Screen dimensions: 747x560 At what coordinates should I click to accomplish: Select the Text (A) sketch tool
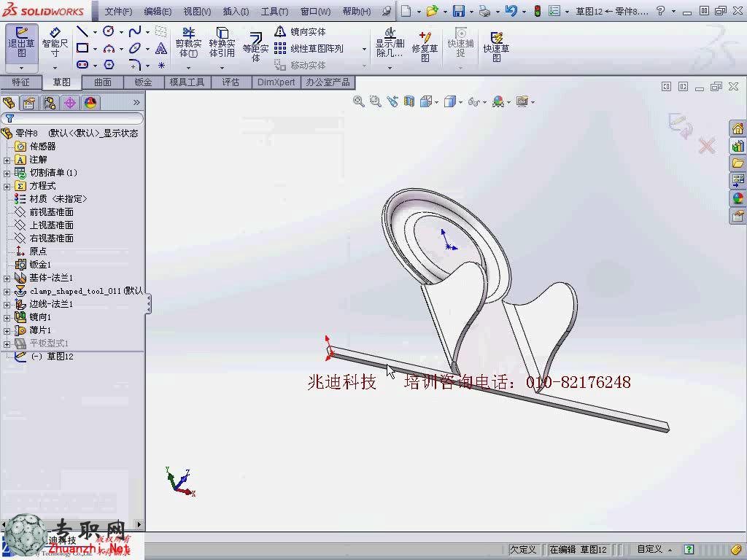click(161, 48)
